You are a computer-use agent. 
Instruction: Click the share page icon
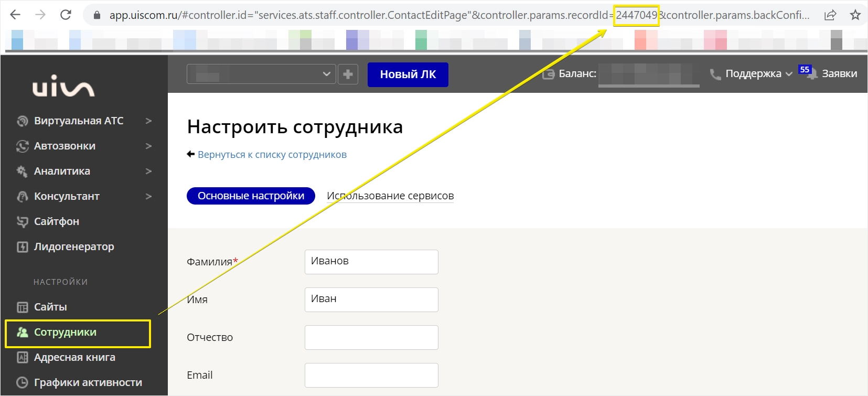point(830,15)
